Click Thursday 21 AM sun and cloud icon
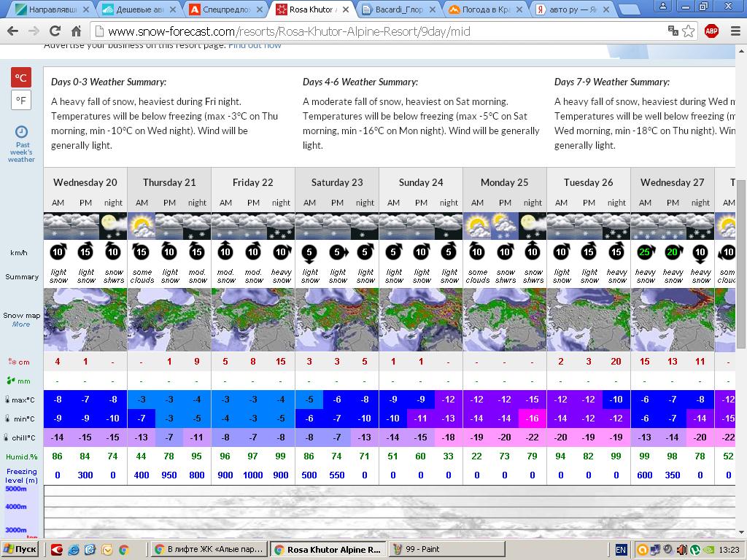This screenshot has height=560, width=747. click(142, 226)
